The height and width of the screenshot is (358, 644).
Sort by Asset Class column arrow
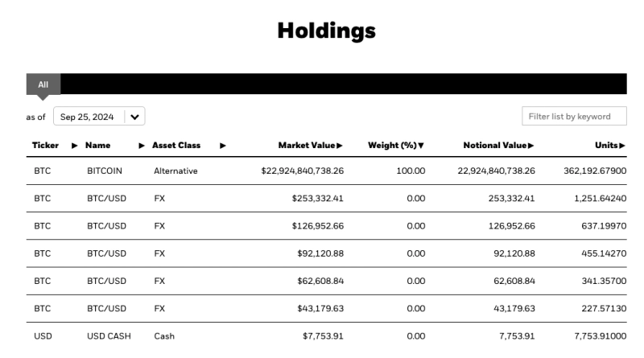222,146
